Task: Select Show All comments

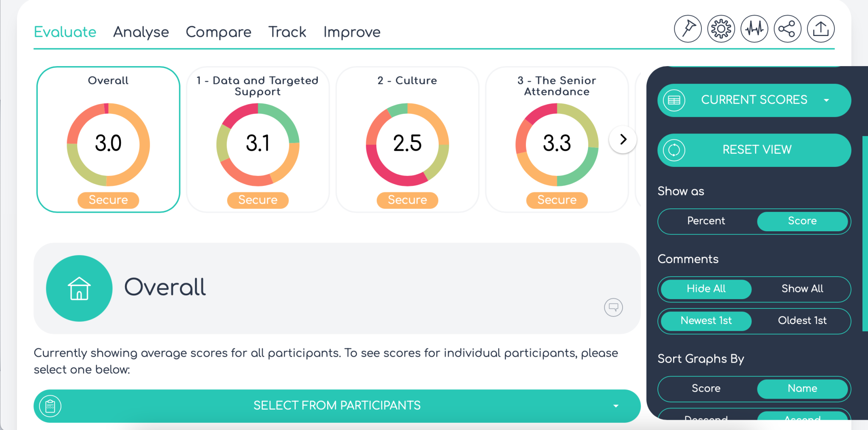Action: point(802,289)
